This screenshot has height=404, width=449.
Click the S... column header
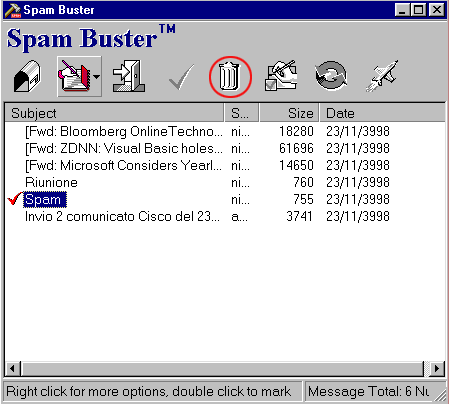[x=242, y=113]
